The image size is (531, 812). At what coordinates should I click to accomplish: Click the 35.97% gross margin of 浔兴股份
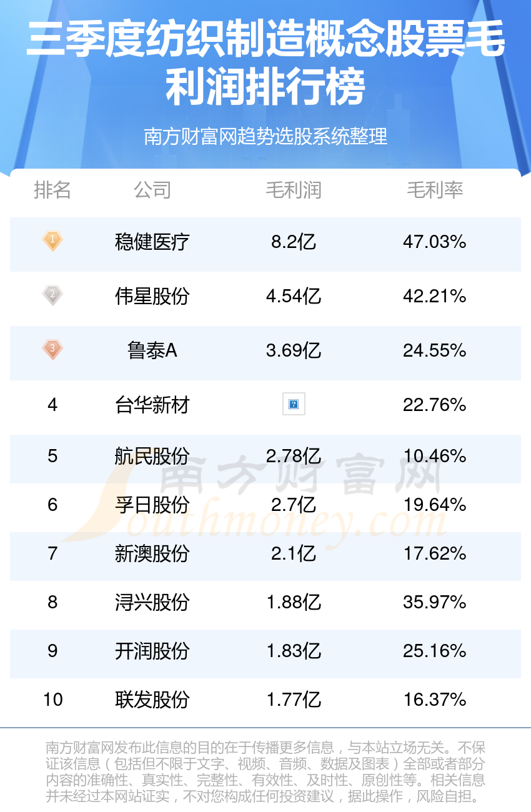click(x=435, y=602)
